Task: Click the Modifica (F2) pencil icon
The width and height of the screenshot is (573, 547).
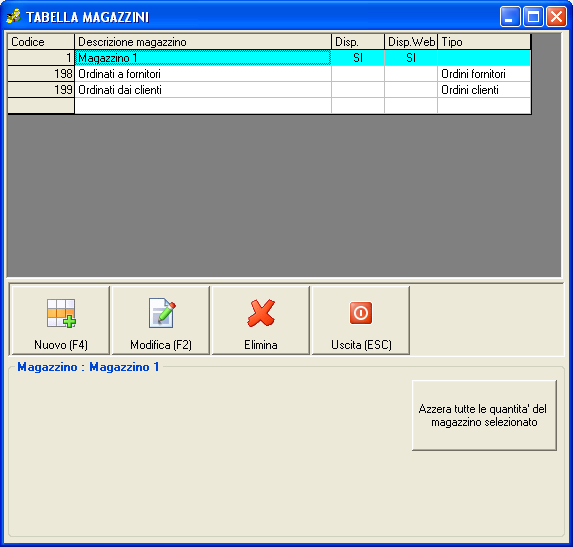Action: pyautogui.click(x=162, y=313)
